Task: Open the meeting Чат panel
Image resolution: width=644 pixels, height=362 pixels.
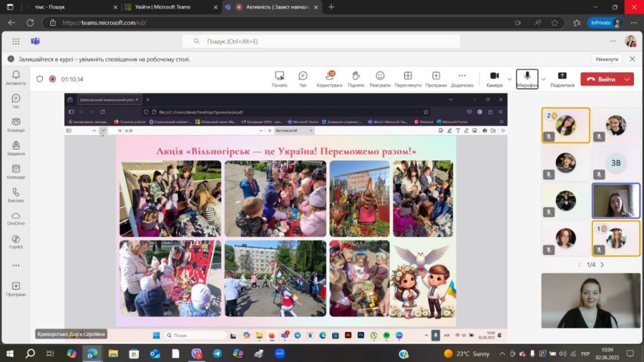Action: (x=303, y=79)
